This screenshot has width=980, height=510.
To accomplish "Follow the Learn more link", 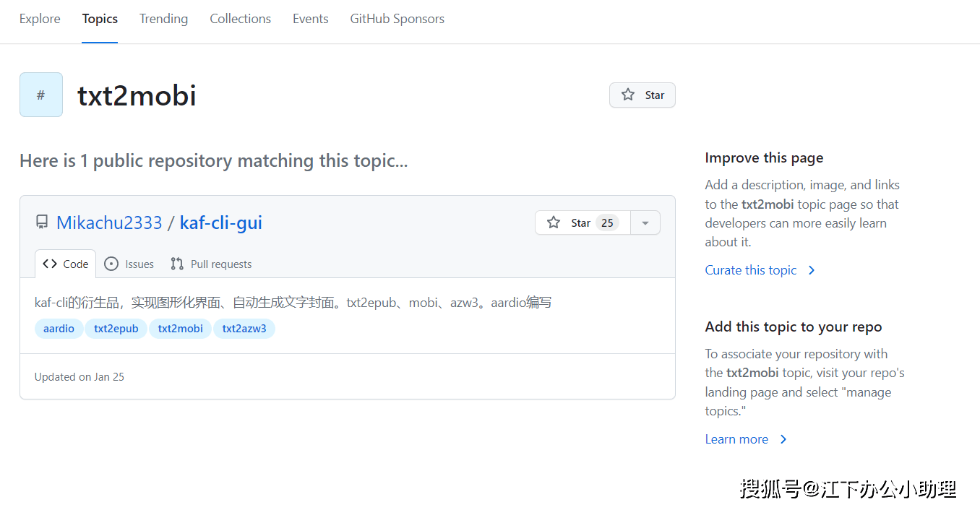I will point(746,438).
